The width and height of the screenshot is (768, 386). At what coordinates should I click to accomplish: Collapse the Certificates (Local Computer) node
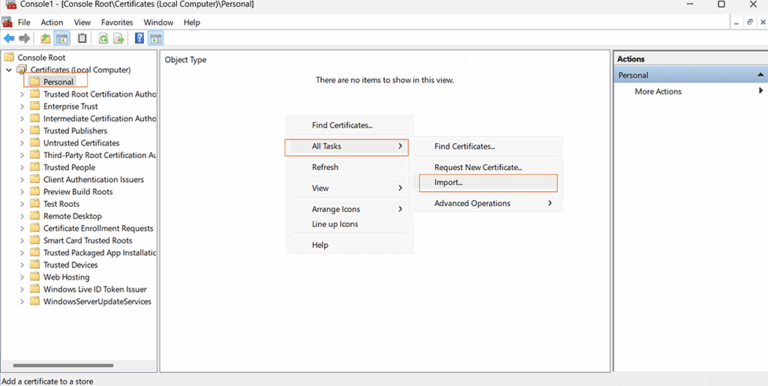point(9,70)
